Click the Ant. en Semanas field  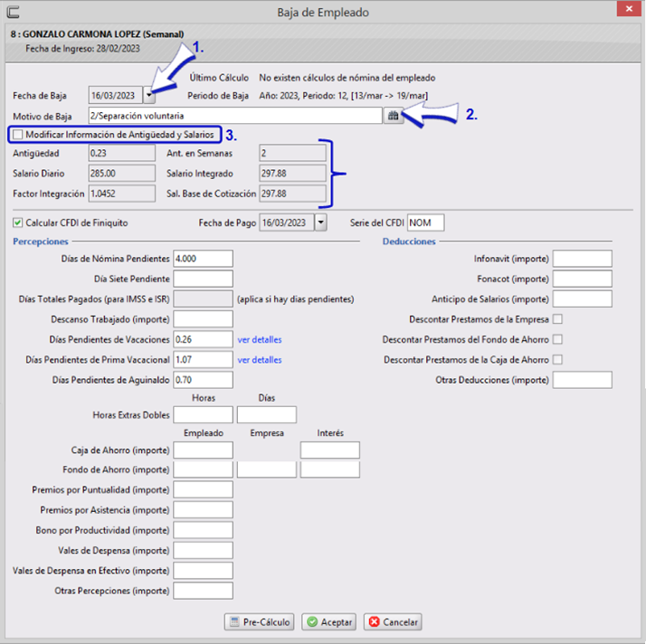pos(292,153)
